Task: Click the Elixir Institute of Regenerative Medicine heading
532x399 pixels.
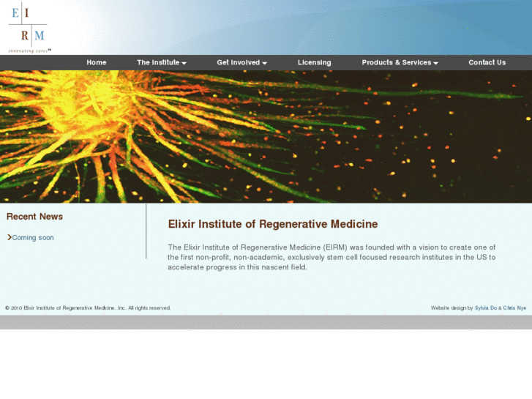Action: (x=273, y=224)
